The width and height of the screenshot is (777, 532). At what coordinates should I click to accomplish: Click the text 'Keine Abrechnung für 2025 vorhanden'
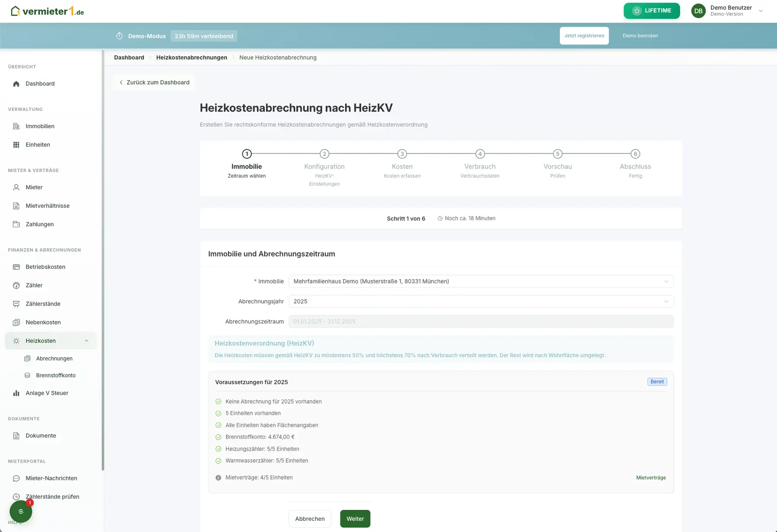click(274, 402)
